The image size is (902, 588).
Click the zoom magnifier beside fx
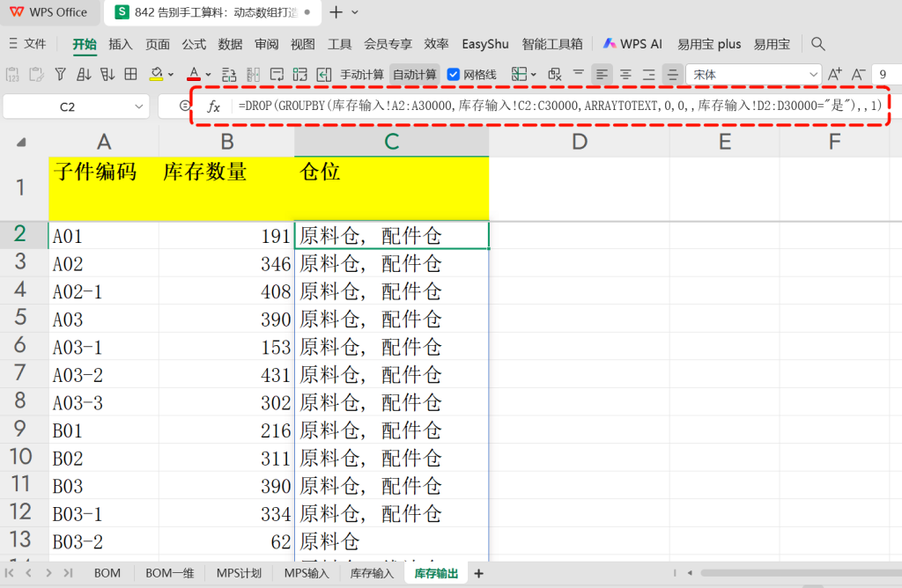184,106
